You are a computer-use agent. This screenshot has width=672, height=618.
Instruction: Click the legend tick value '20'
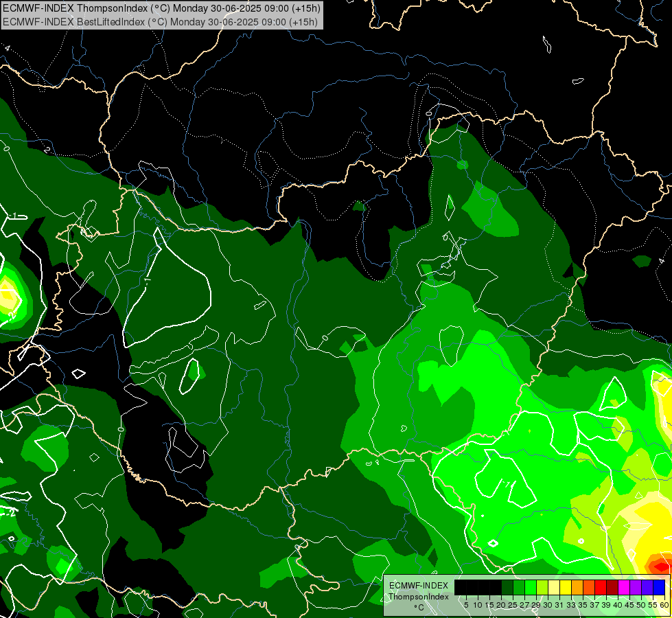click(501, 605)
